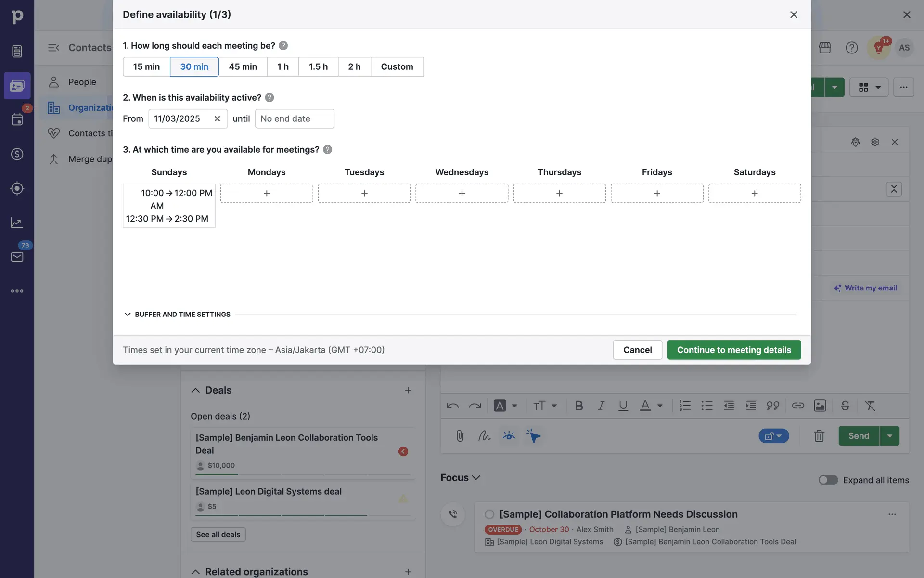924x578 pixels.
Task: Toggle Expand all items switch
Action: pos(828,480)
